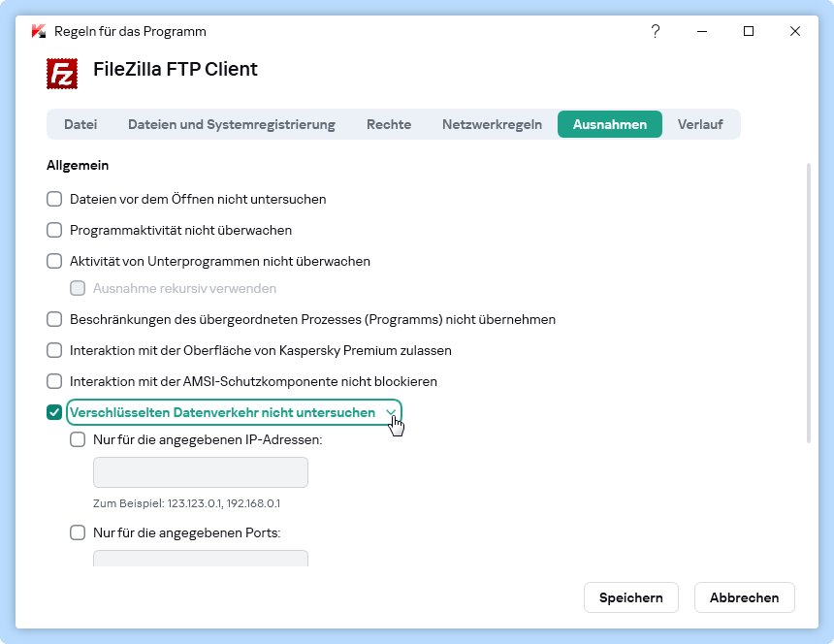Select the 'Dateien und Systemregistrierung' tab

231,124
